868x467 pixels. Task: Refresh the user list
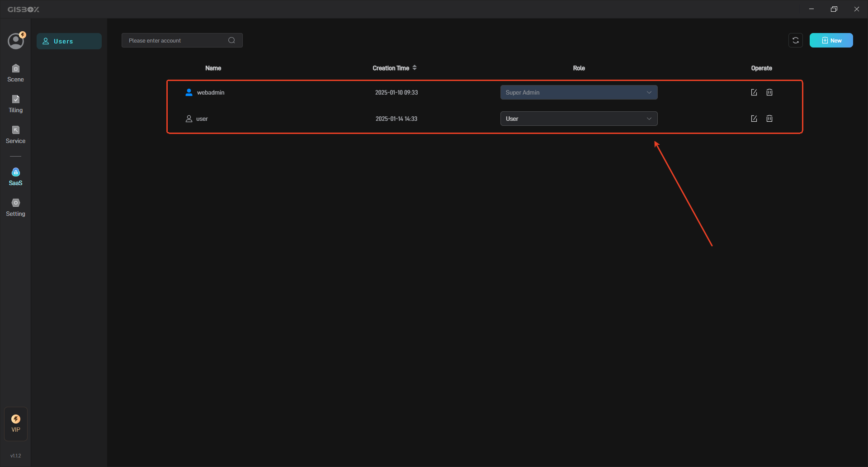(796, 40)
